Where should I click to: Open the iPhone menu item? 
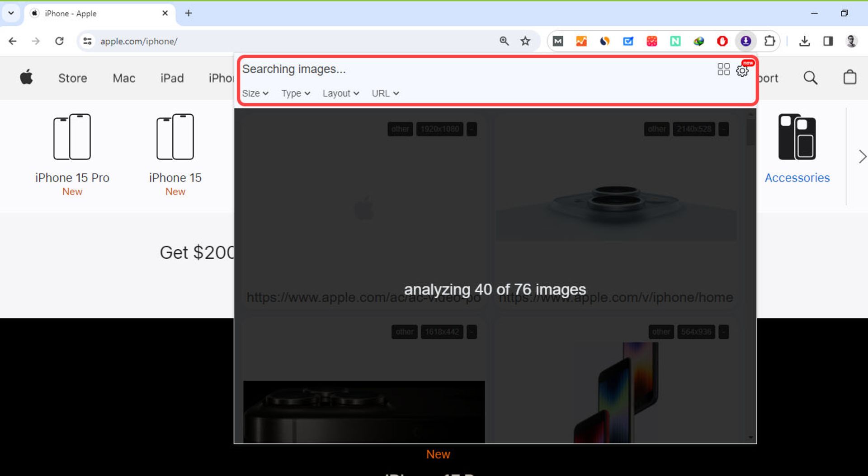[x=221, y=78]
